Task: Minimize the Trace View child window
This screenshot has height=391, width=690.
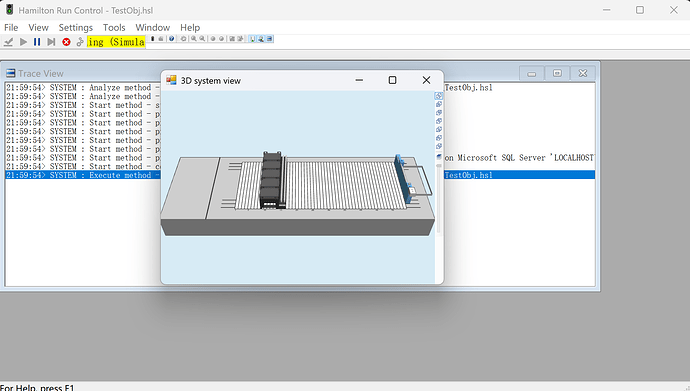Action: coord(532,73)
